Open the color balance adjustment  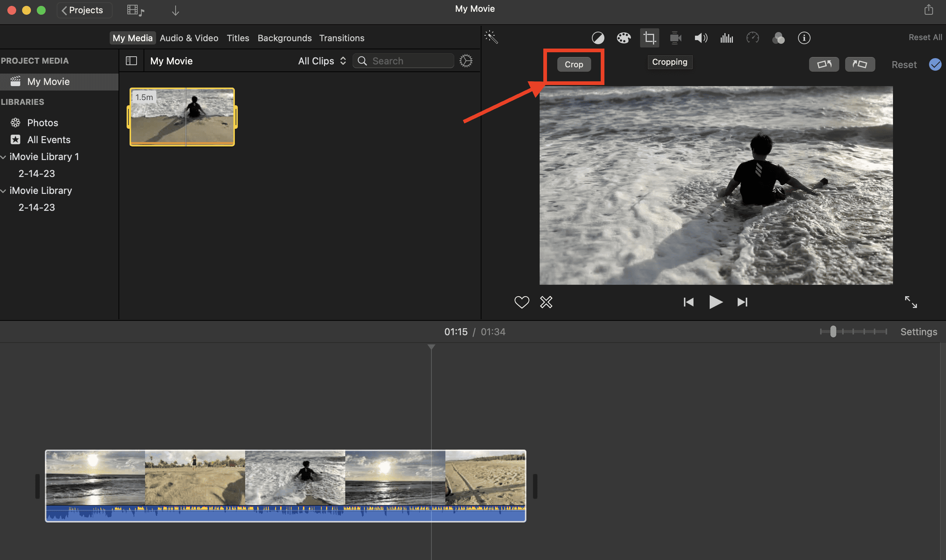[x=598, y=38]
